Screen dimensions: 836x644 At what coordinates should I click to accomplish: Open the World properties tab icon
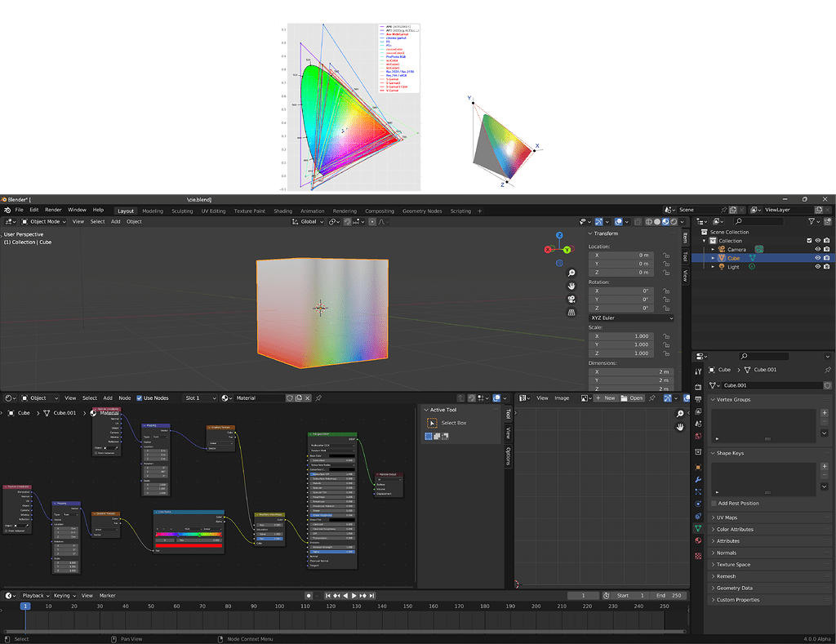pos(698,436)
